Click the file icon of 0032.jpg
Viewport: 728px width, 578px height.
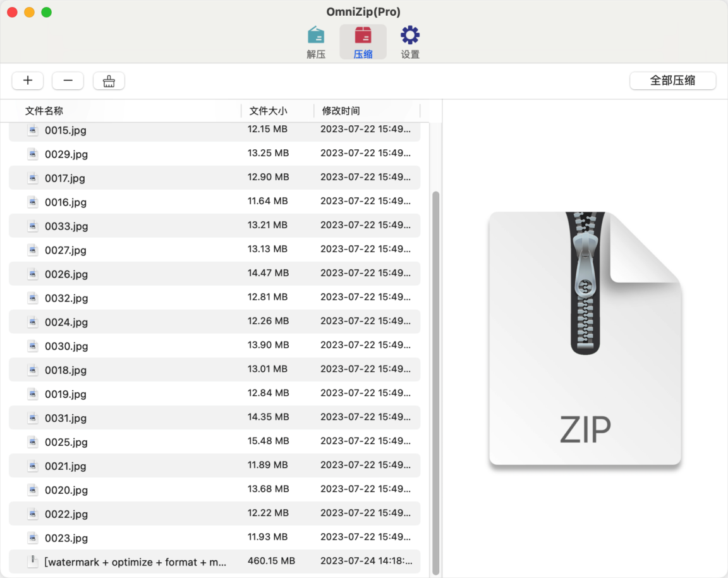click(x=32, y=298)
